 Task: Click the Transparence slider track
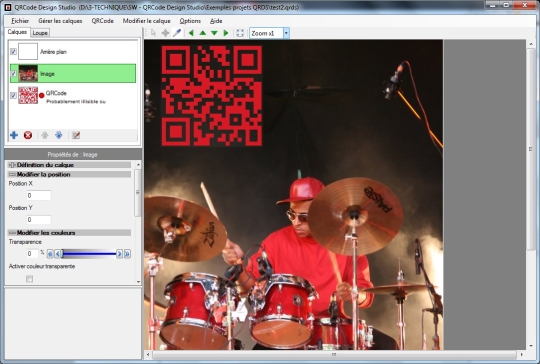point(89,254)
